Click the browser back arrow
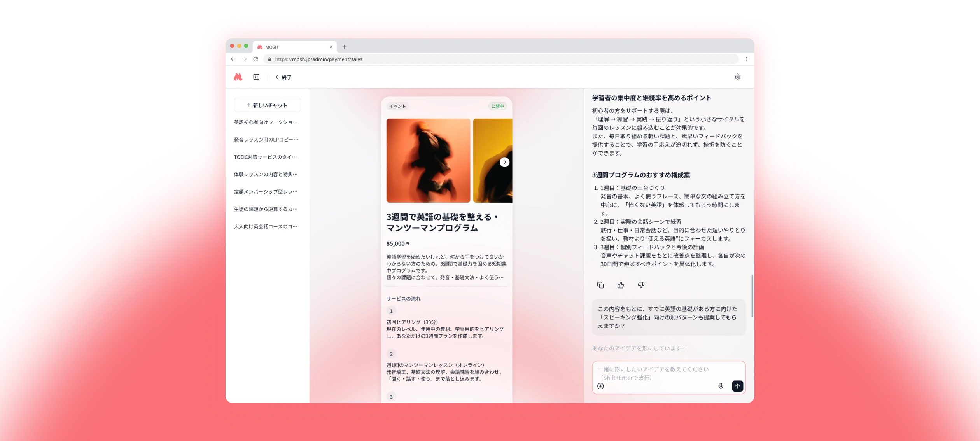This screenshot has width=980, height=441. 233,59
